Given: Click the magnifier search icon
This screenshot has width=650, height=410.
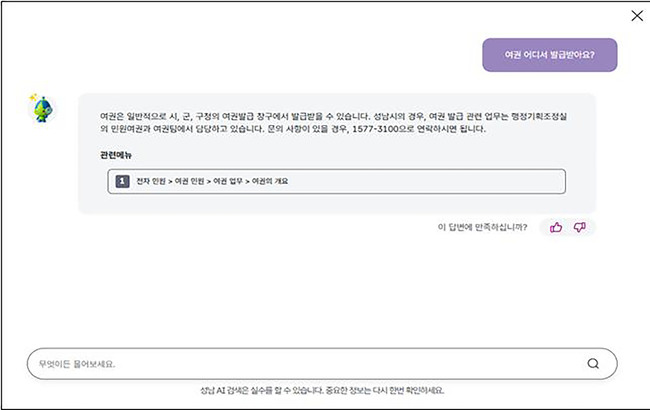Looking at the screenshot, I should (593, 364).
